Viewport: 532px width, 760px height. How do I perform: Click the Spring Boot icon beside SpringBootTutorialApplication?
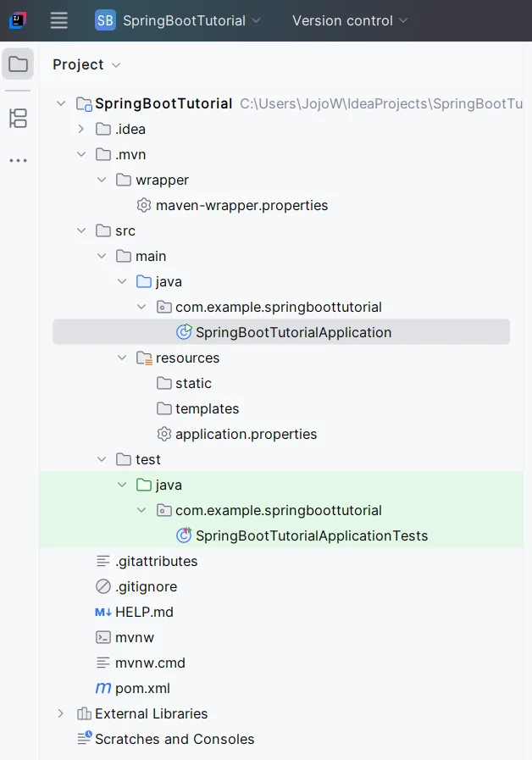tap(185, 332)
